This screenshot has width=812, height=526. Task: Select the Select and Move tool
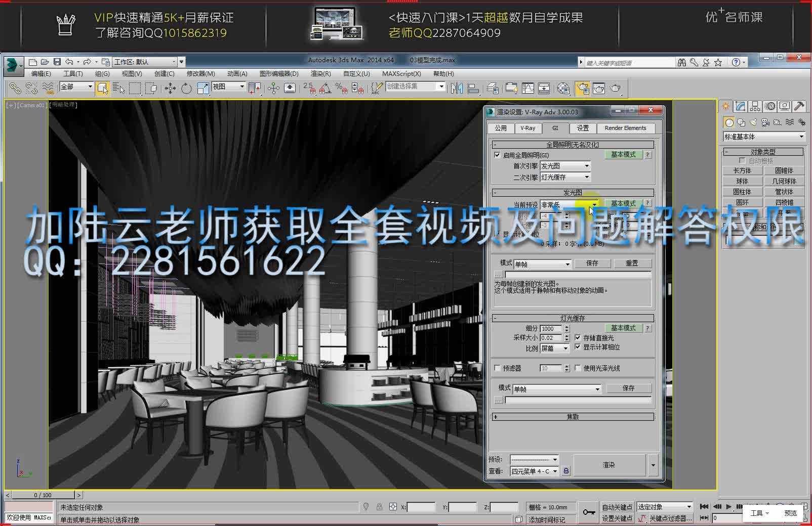171,88
